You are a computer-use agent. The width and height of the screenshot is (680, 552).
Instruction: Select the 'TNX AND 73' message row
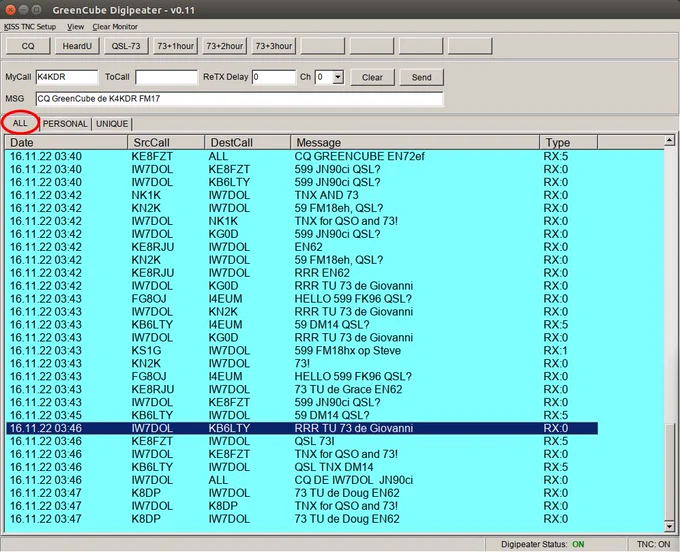pos(302,195)
